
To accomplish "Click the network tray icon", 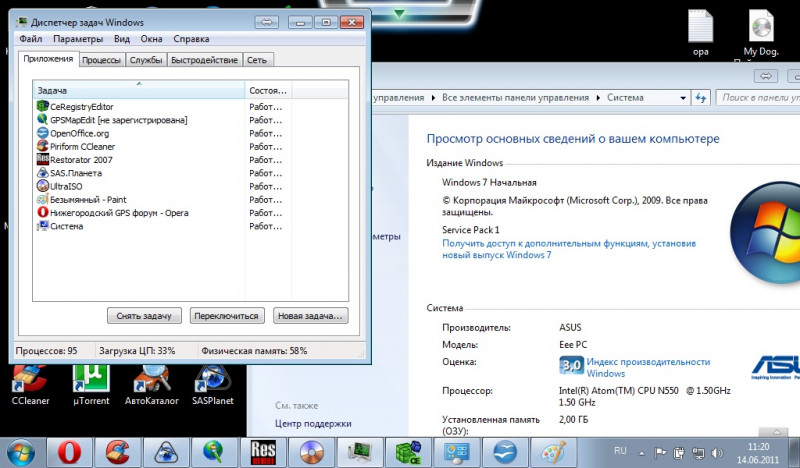I will point(698,453).
